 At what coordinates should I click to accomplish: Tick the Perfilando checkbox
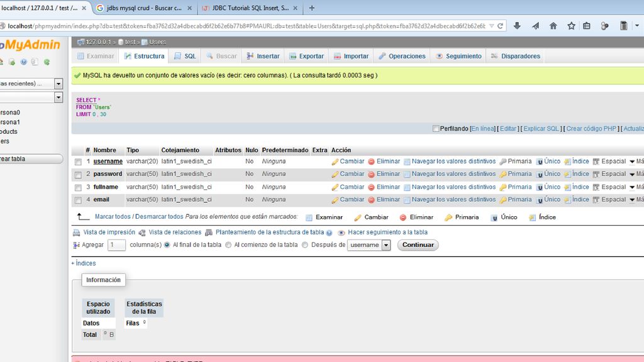(436, 128)
